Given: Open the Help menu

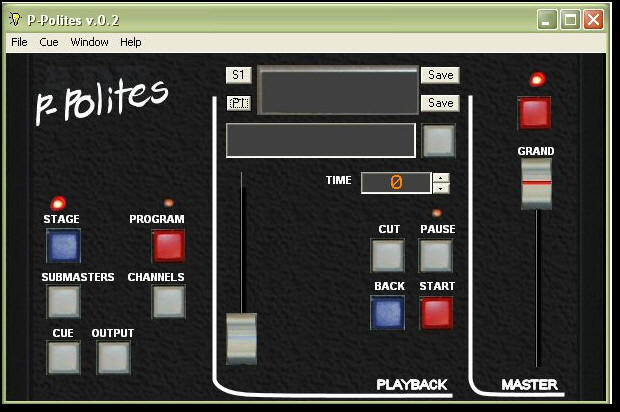Looking at the screenshot, I should pyautogui.click(x=130, y=42).
